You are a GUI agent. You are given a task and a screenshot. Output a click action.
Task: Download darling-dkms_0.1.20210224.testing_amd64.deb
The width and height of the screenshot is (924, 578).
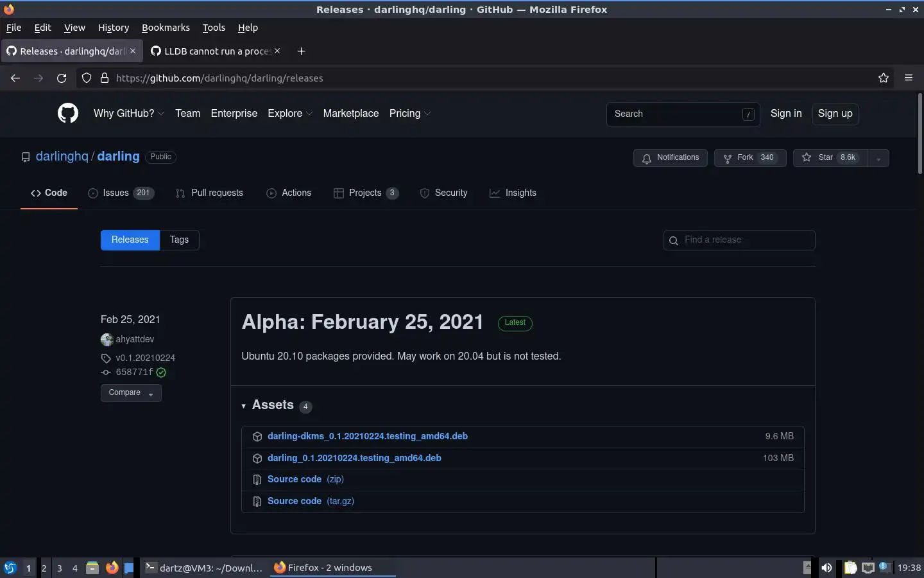pos(368,436)
